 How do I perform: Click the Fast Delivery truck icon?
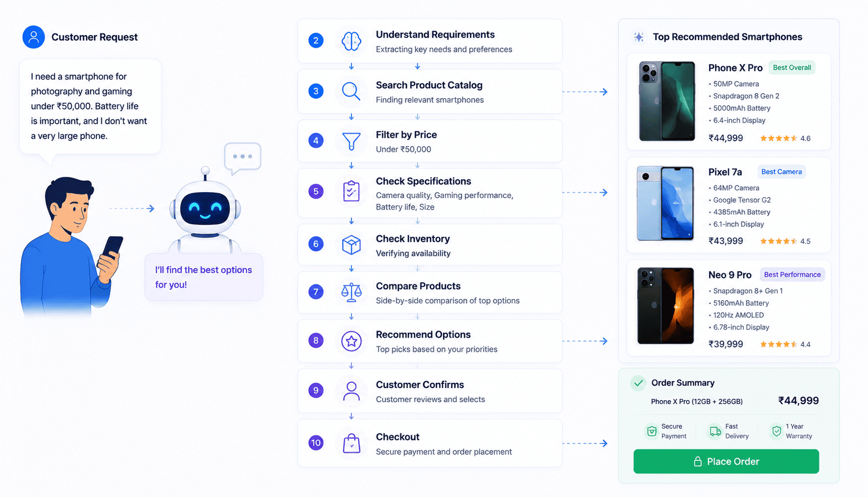[715, 431]
